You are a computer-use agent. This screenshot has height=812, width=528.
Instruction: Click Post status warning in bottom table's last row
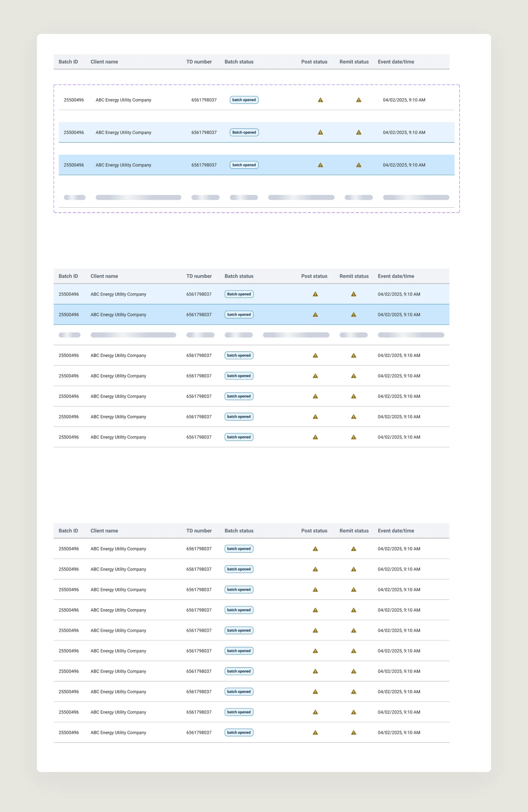click(x=315, y=732)
